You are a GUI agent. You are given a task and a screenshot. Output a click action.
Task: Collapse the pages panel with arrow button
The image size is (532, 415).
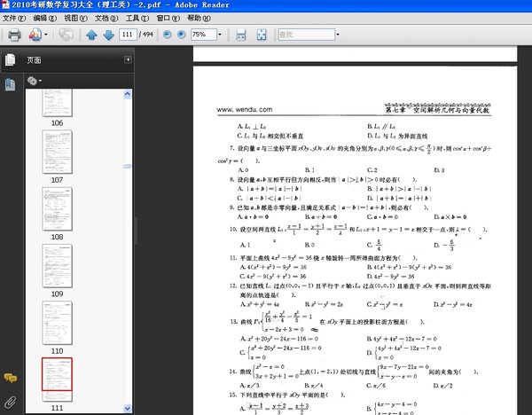point(128,59)
